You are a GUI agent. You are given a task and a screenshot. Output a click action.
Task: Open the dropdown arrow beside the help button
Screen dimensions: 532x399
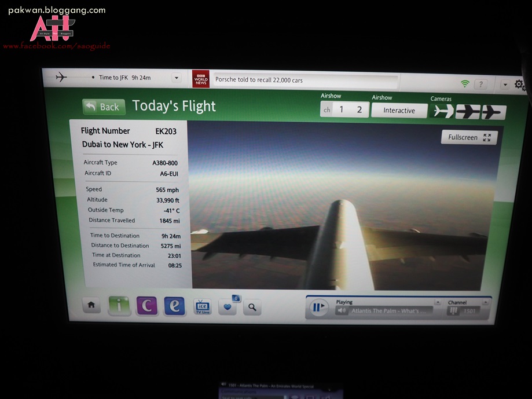pos(505,85)
